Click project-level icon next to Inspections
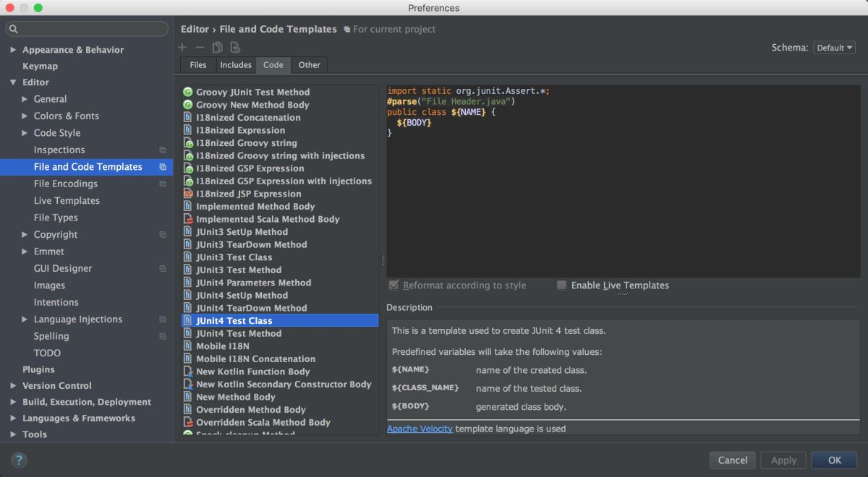This screenshot has width=868, height=477. click(163, 150)
